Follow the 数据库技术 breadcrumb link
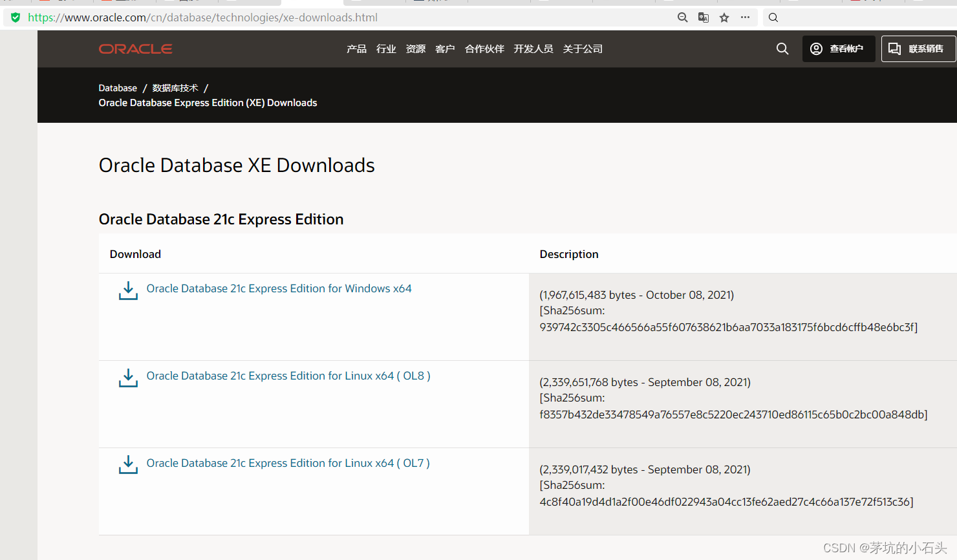This screenshot has height=560, width=957. [x=175, y=88]
